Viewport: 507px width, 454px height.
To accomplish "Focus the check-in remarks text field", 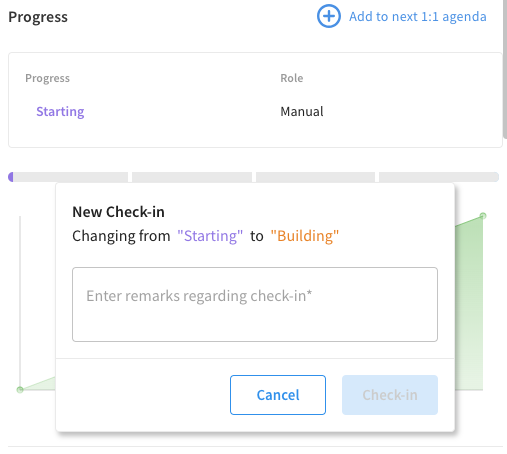I will click(255, 304).
